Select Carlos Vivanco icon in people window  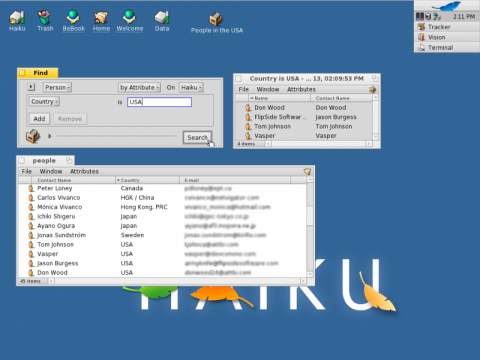coord(31,198)
